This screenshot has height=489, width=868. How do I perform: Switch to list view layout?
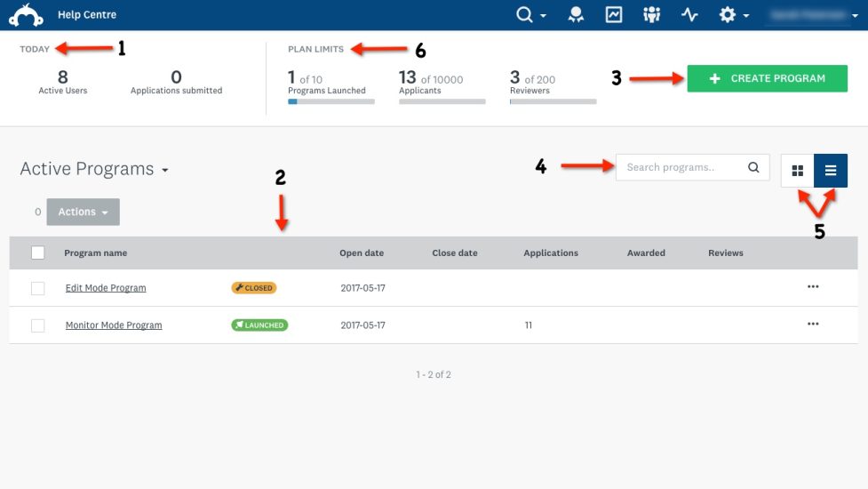(x=831, y=170)
